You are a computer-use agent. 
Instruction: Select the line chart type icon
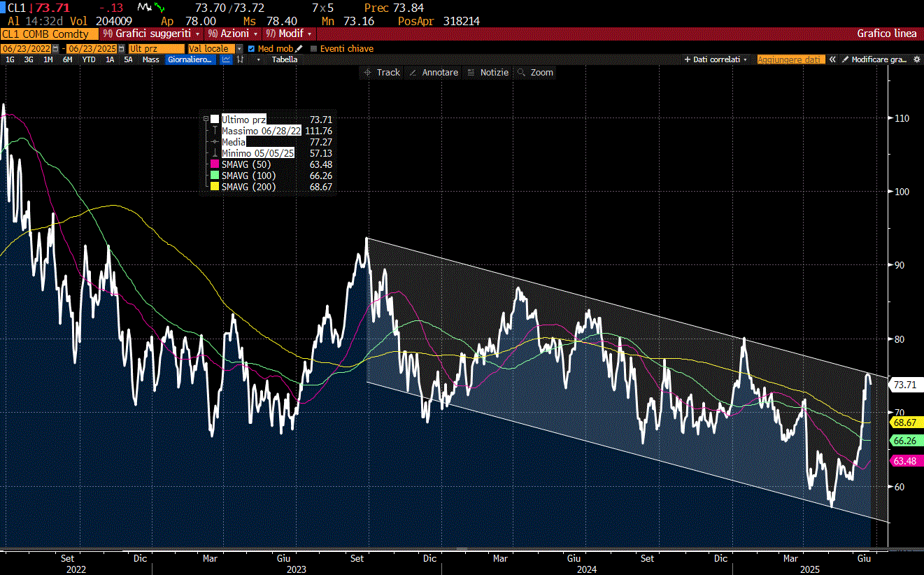pyautogui.click(x=227, y=59)
